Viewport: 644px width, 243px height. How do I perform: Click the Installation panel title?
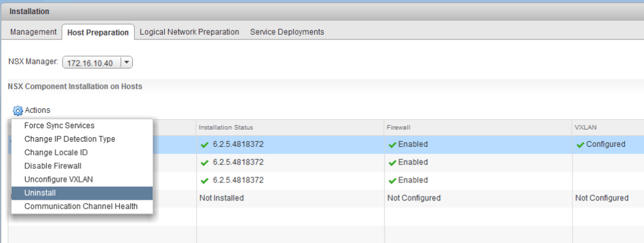coord(29,12)
